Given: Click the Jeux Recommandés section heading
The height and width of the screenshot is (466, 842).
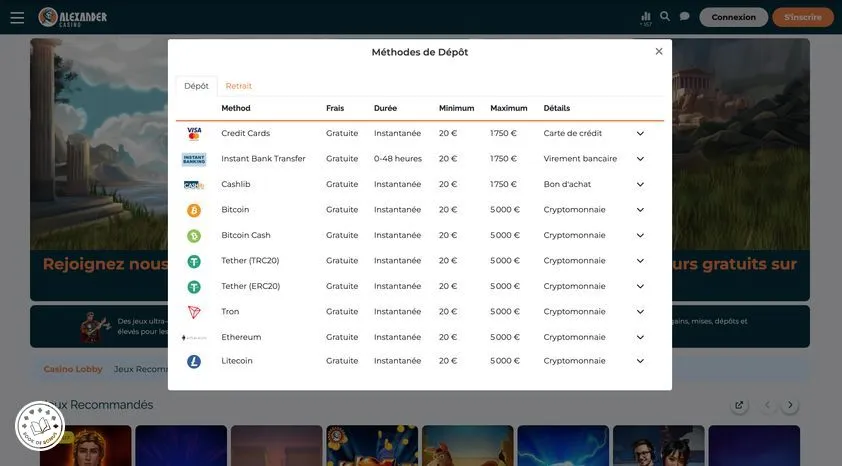Looking at the screenshot, I should click(99, 405).
